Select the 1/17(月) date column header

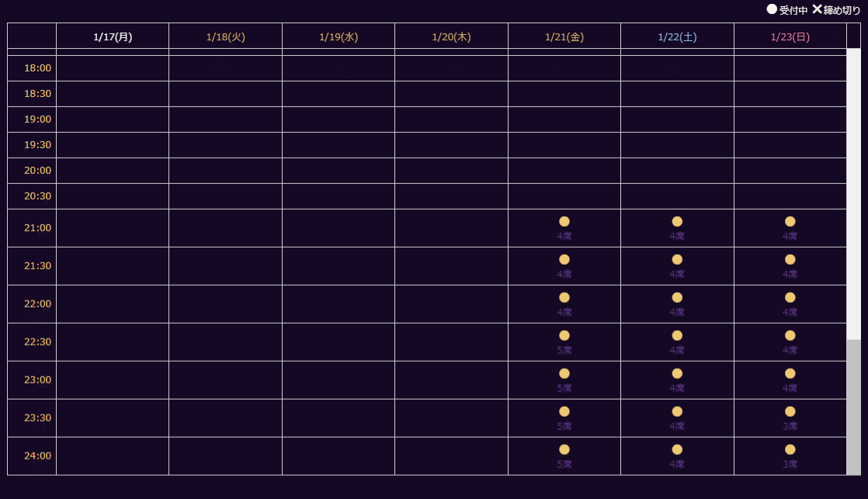[113, 36]
